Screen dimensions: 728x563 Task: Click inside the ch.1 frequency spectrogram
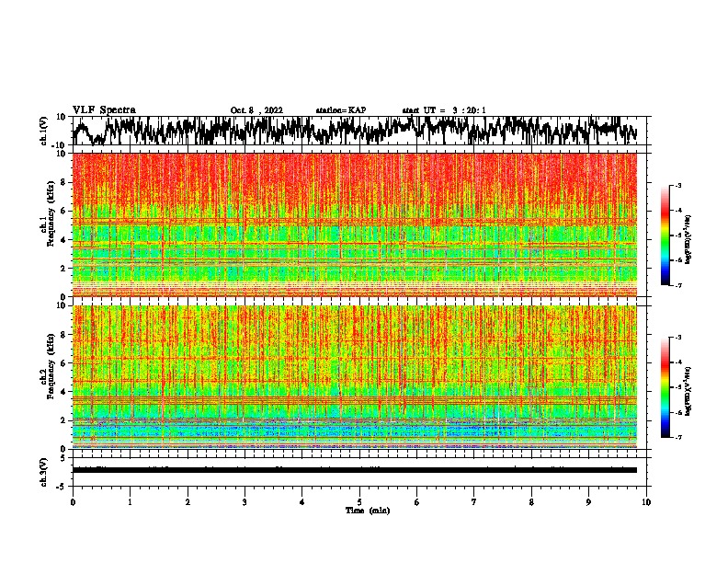click(x=355, y=224)
